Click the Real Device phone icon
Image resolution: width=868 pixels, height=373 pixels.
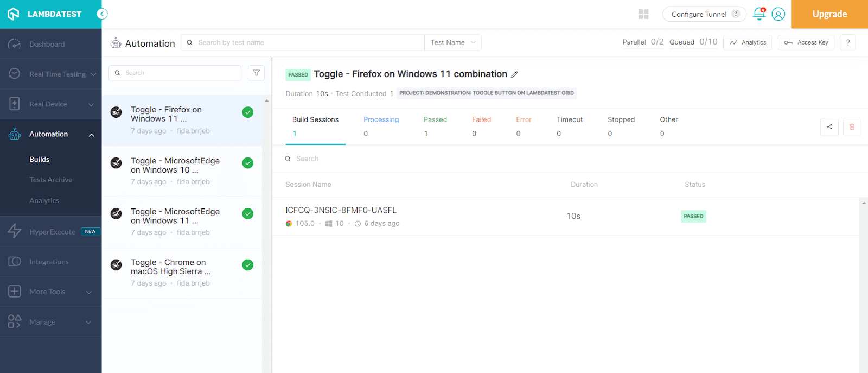pyautogui.click(x=15, y=104)
